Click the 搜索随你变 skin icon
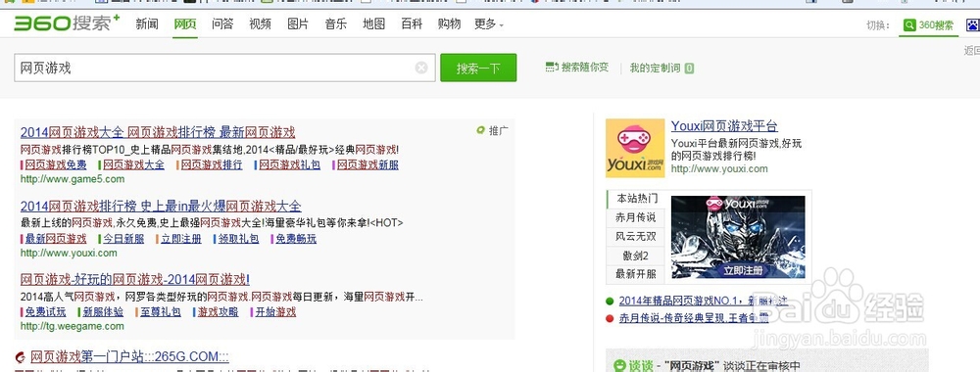 [x=552, y=67]
